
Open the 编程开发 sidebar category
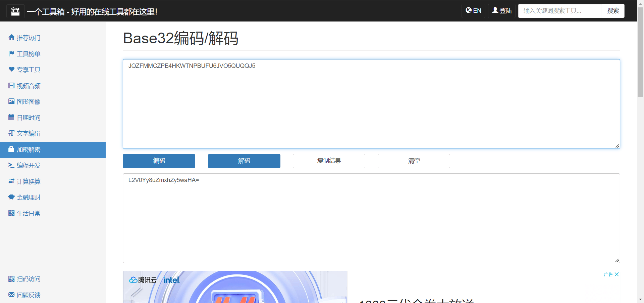click(29, 166)
